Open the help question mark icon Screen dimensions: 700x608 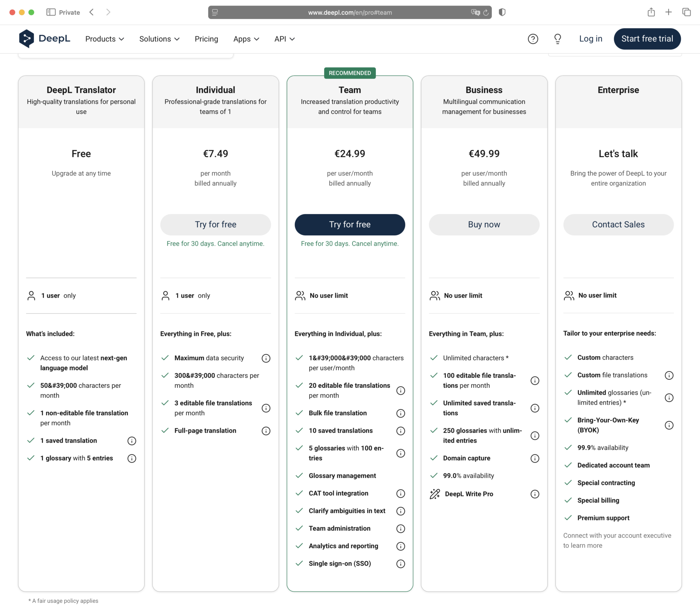pyautogui.click(x=533, y=39)
